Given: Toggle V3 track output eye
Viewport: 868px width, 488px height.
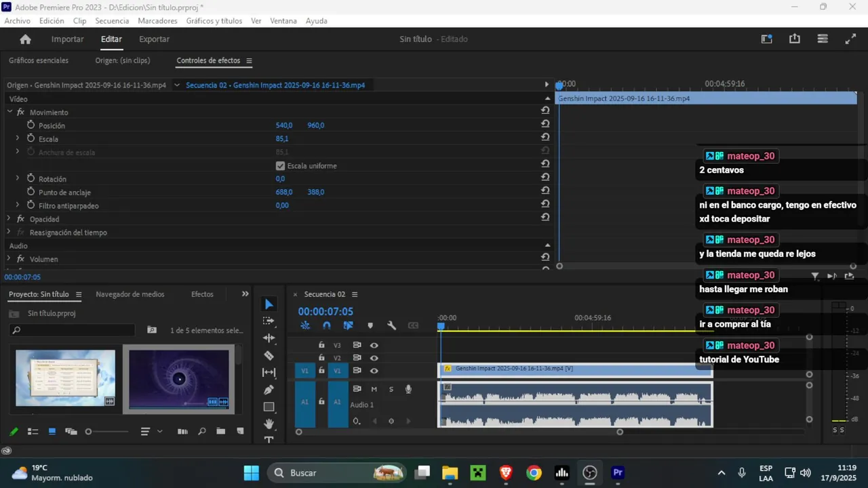Looking at the screenshot, I should 374,345.
